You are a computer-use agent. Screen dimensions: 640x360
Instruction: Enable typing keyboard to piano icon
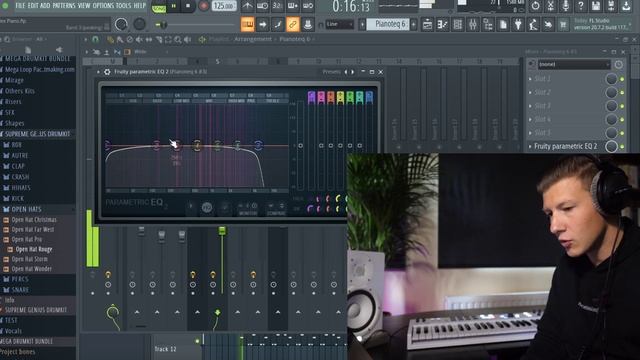click(247, 24)
